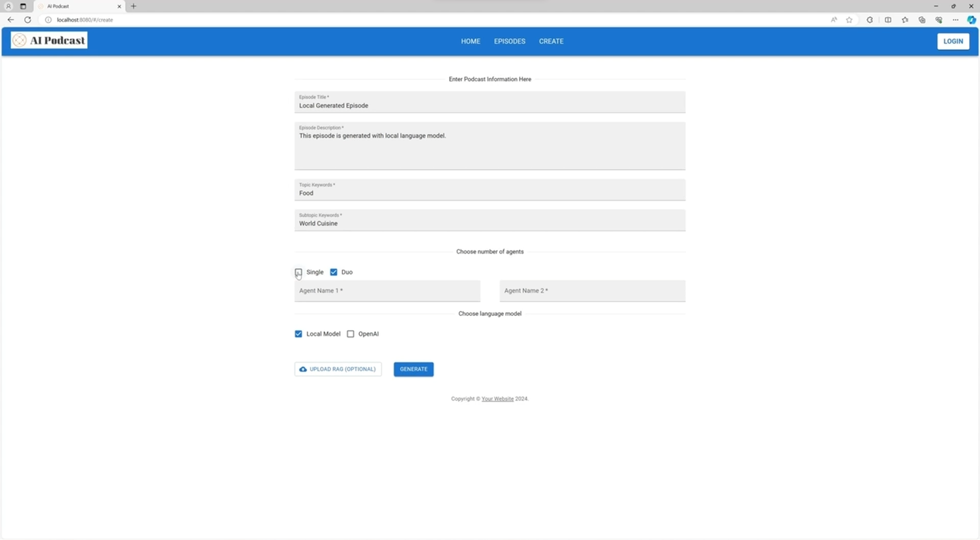This screenshot has height=540, width=980.
Task: Go to the EPISODES nav item
Action: pyautogui.click(x=509, y=41)
